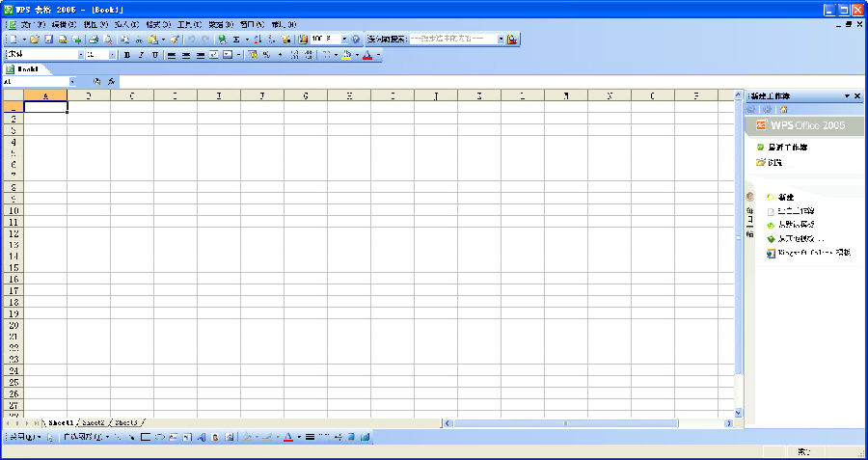Toggle bold formatting

point(127,55)
